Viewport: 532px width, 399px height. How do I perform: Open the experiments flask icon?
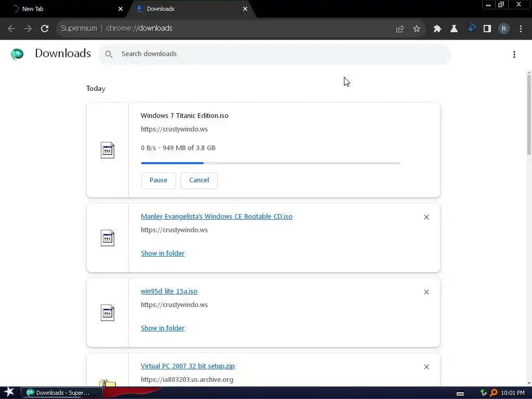pos(454,29)
